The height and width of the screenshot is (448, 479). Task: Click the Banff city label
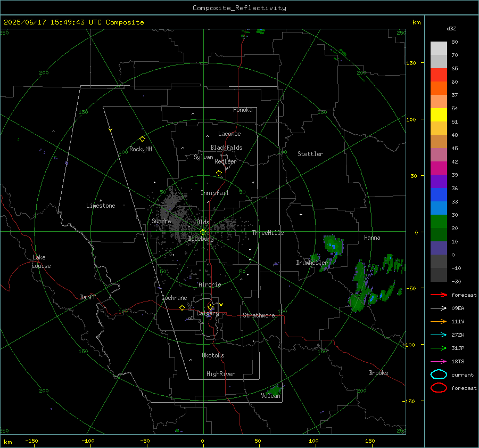tap(88, 297)
